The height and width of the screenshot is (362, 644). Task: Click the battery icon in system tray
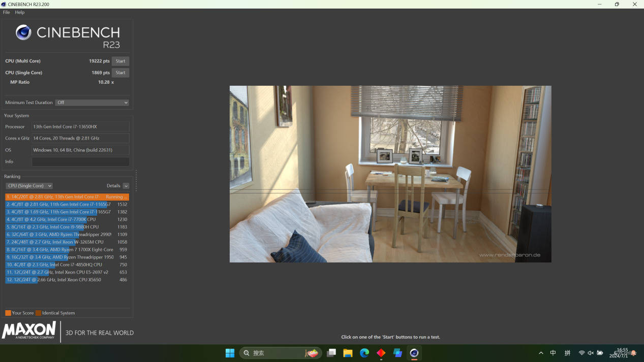tap(600, 353)
